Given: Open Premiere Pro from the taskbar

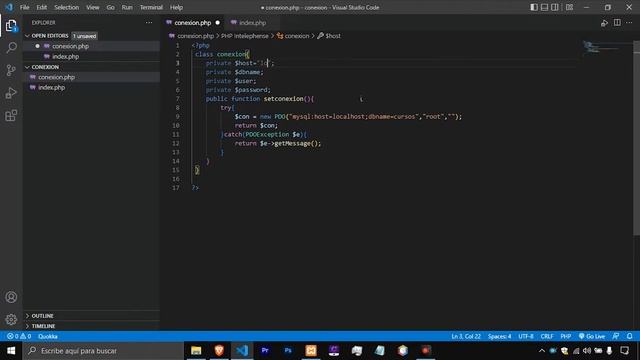Looking at the screenshot, I should point(265,351).
